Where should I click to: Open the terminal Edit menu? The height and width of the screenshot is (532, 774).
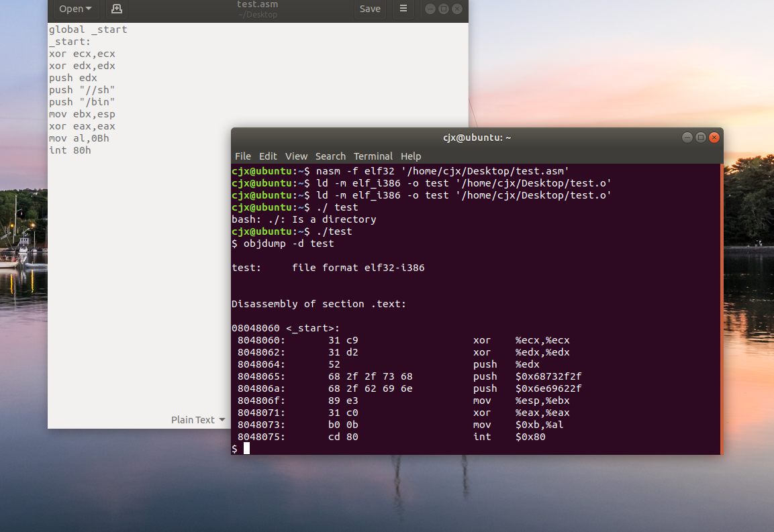[268, 156]
